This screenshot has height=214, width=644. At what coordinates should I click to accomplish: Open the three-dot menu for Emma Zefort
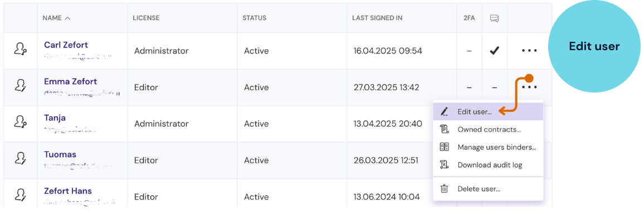[x=529, y=87]
